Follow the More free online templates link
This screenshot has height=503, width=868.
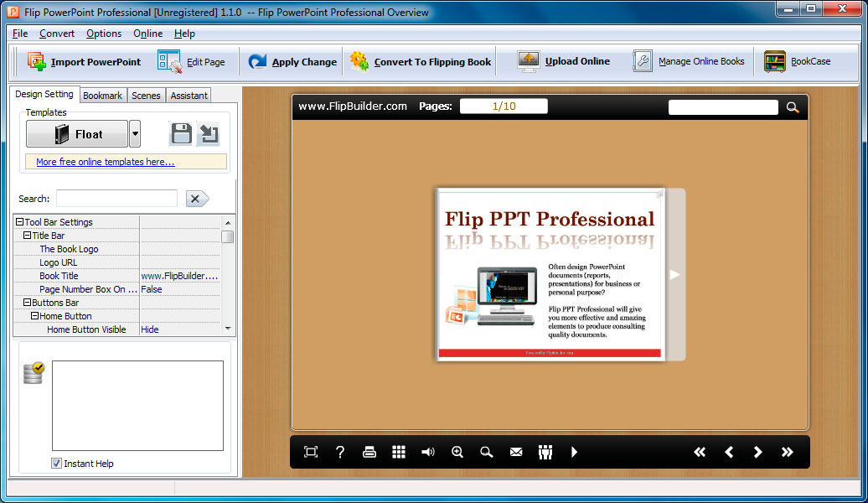click(x=106, y=162)
